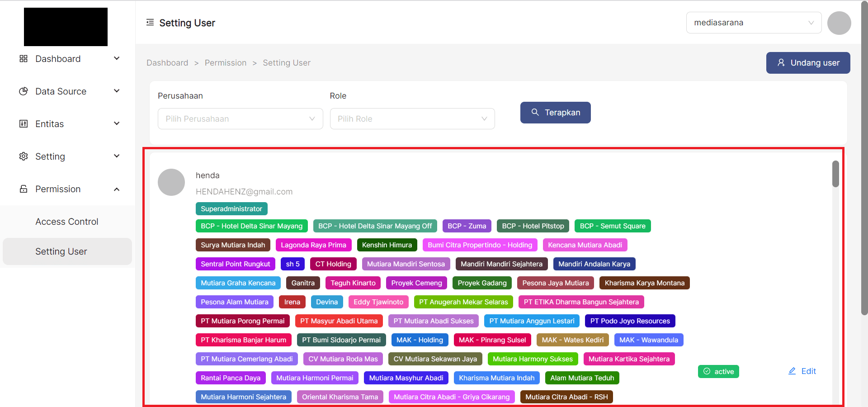This screenshot has height=407, width=868.
Task: Click the Permission lock icon
Action: (24, 189)
